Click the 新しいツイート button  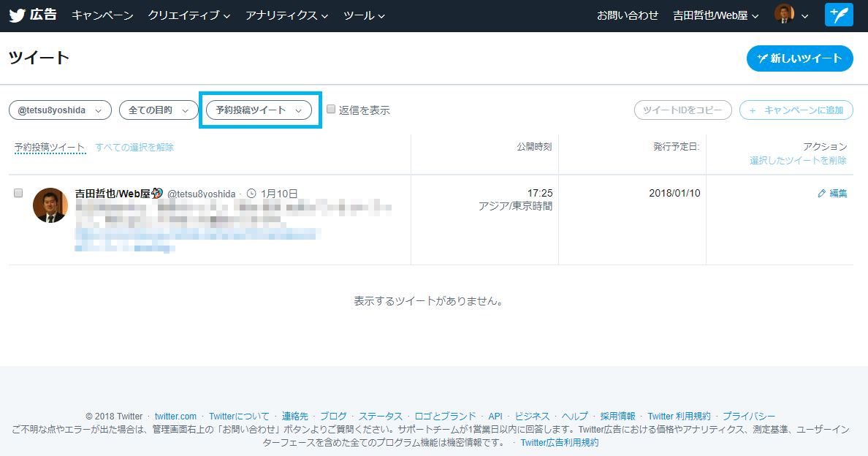click(799, 58)
